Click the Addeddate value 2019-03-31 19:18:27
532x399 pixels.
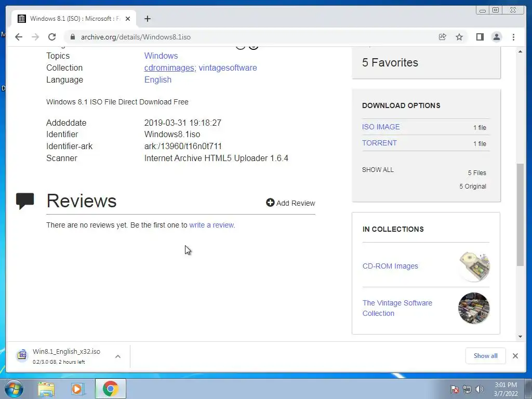(182, 123)
